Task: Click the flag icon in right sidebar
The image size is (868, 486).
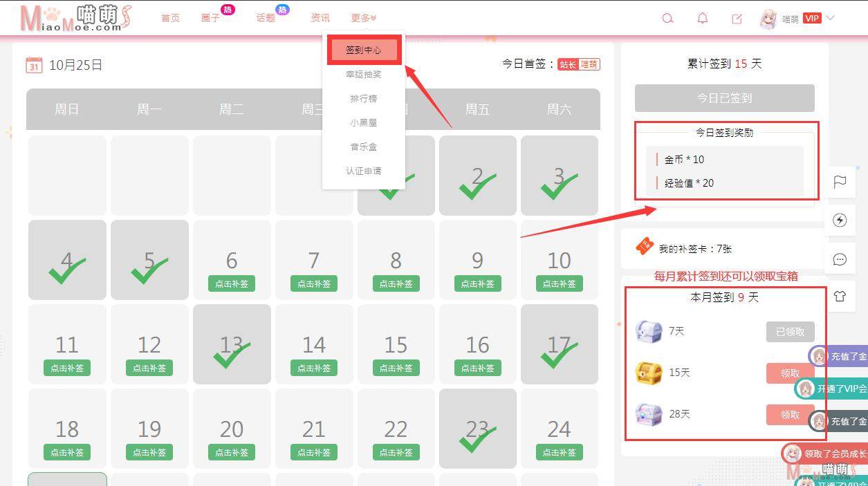Action: coord(840,183)
